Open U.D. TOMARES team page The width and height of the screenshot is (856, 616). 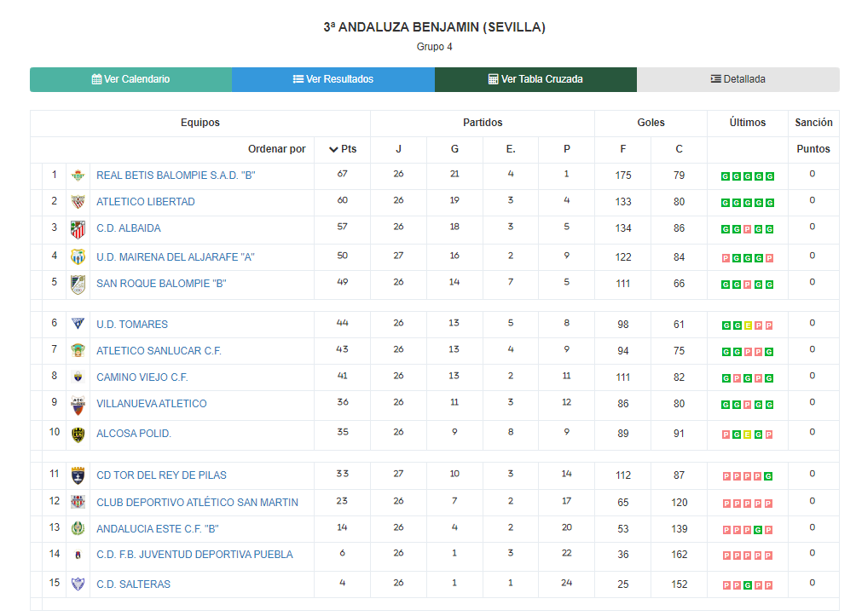tap(132, 325)
